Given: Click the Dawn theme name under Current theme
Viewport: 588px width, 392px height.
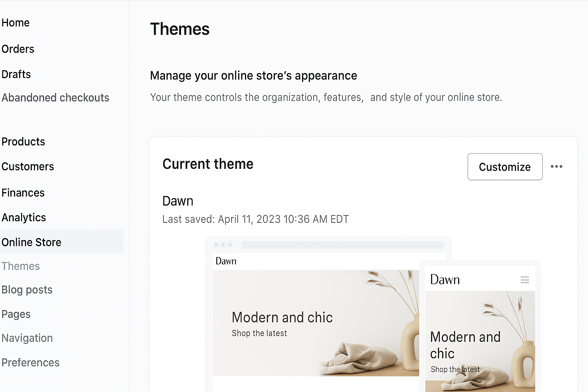Looking at the screenshot, I should (178, 201).
